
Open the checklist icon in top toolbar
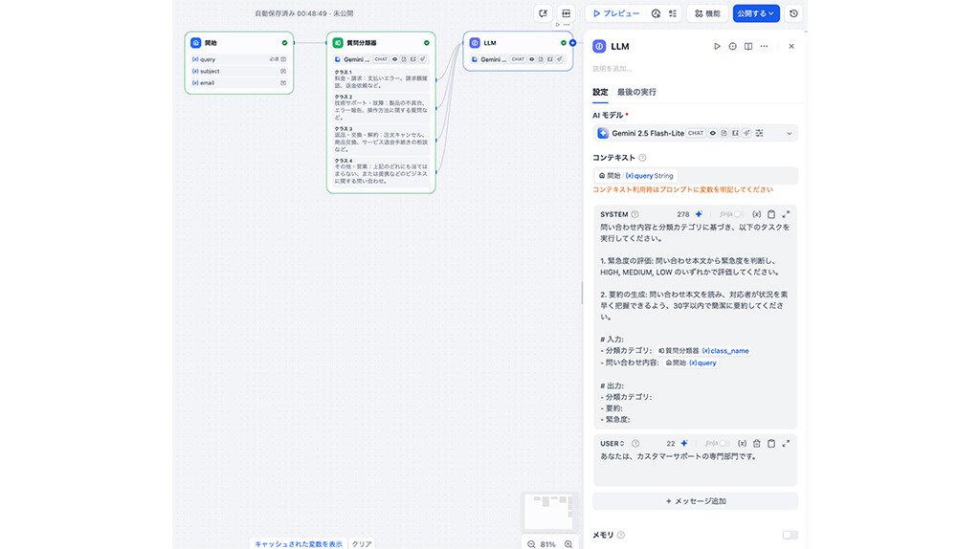(673, 13)
